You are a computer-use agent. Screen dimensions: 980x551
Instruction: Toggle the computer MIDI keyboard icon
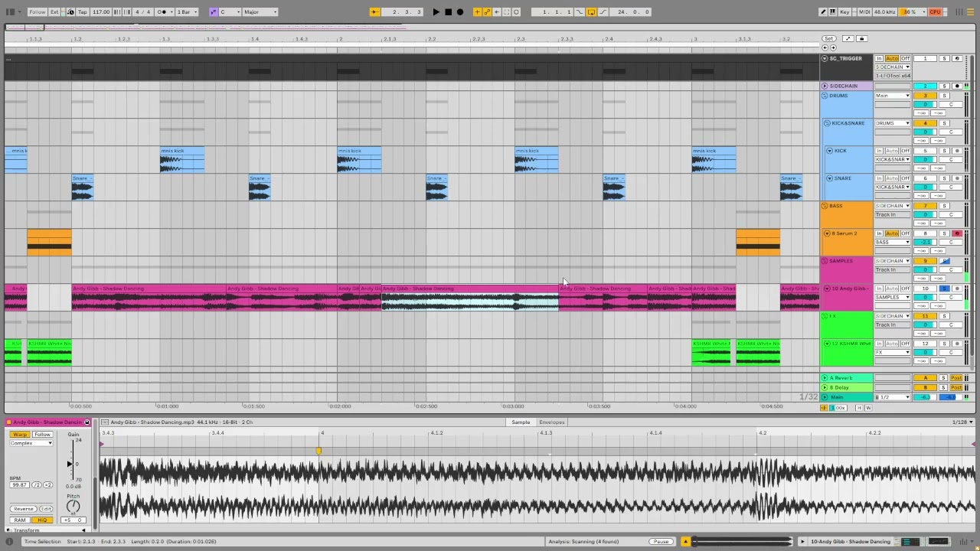[832, 11]
